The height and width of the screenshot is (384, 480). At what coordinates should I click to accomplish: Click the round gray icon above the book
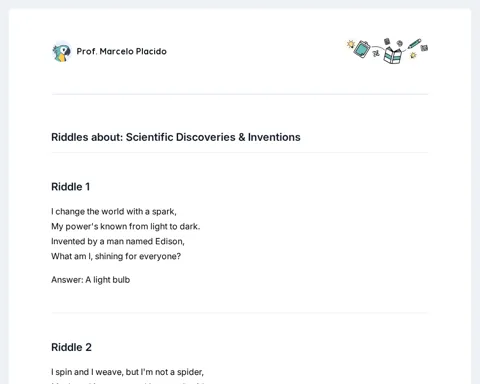click(x=399, y=43)
